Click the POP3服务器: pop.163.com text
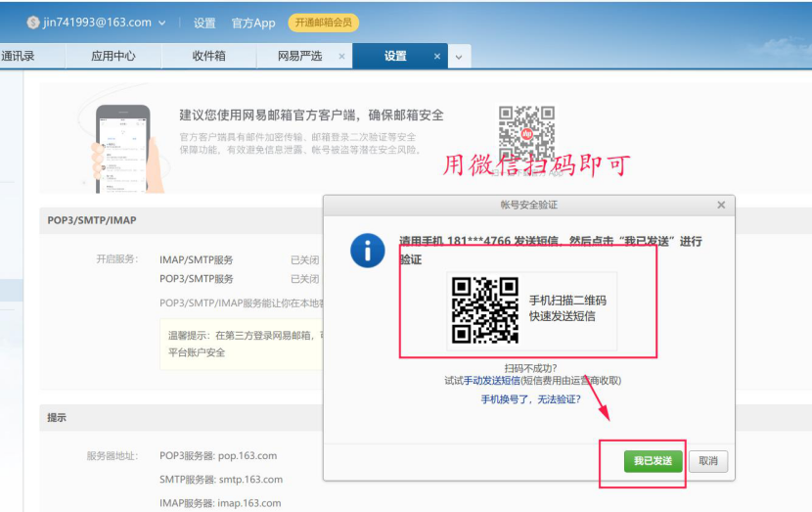This screenshot has height=512, width=812. pyautogui.click(x=218, y=456)
